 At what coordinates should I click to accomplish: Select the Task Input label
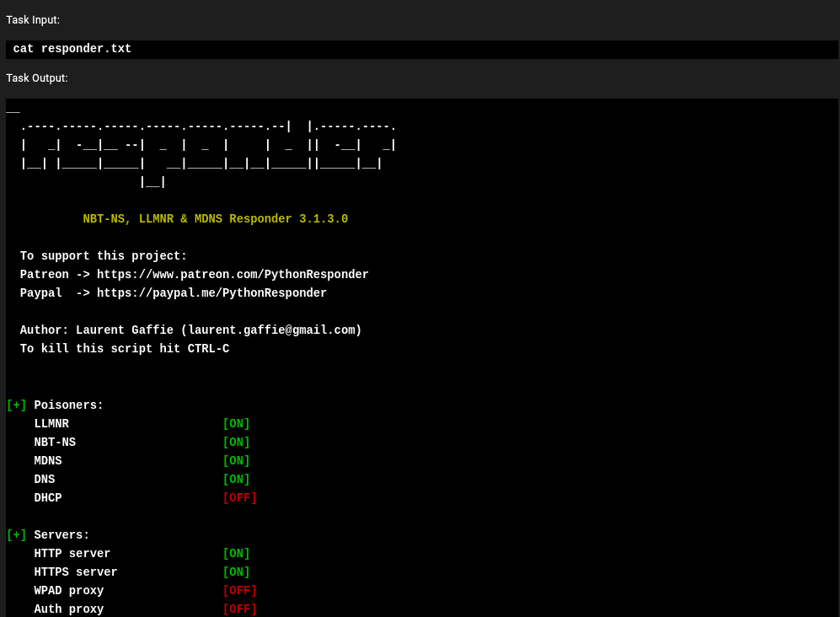(x=33, y=19)
